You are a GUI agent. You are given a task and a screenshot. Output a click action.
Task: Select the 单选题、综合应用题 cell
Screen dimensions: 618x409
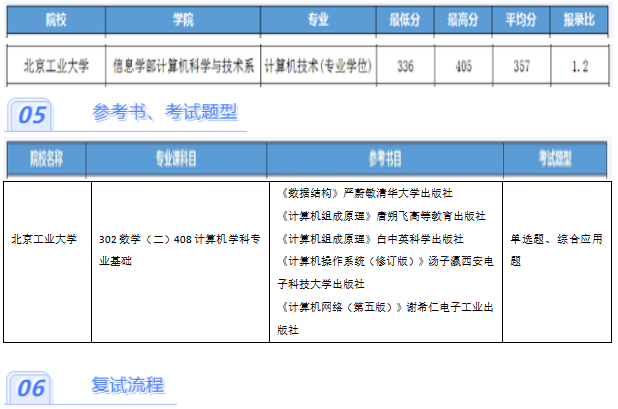557,262
